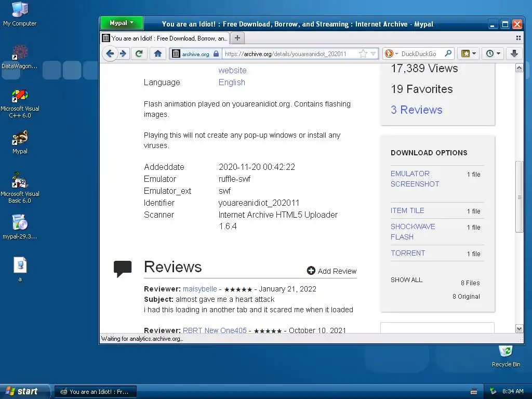Click Add Review button
Screen dimensions: 532x399
point(331,271)
